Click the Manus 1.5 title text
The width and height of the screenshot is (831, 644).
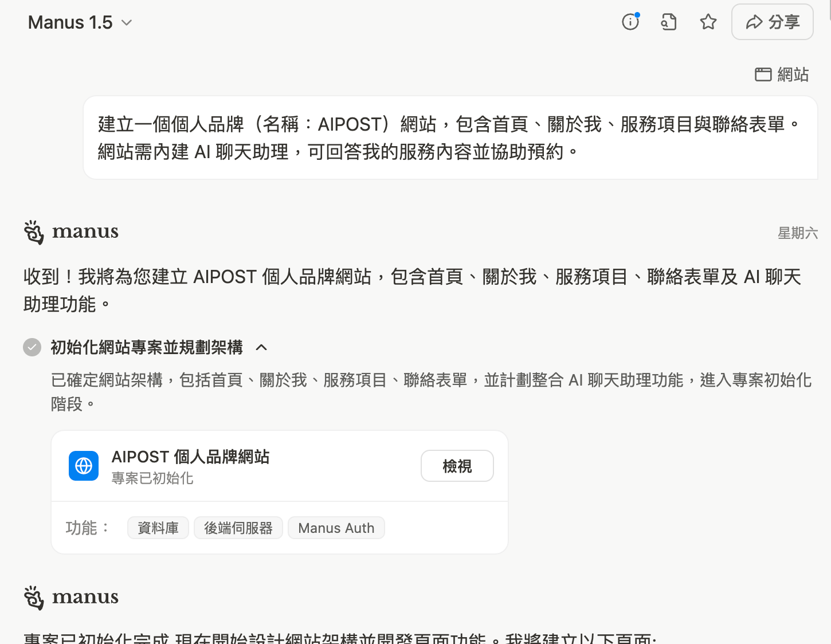pos(70,22)
